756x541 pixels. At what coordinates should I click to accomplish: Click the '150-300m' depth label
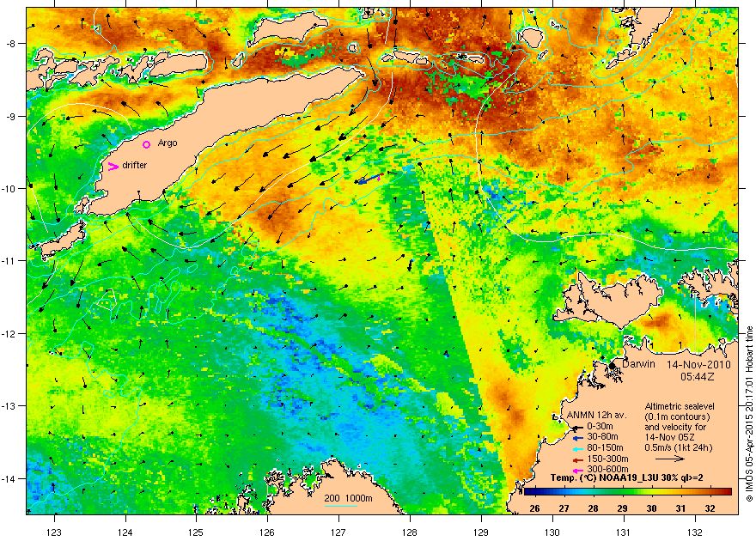pyautogui.click(x=607, y=459)
